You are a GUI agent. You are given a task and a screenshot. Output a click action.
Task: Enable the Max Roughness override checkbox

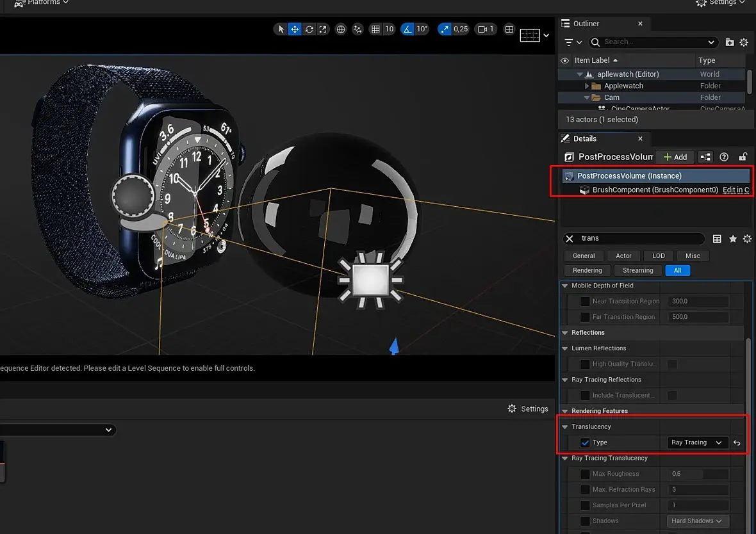click(x=585, y=474)
